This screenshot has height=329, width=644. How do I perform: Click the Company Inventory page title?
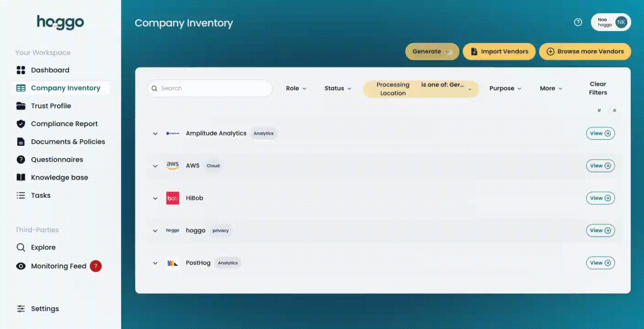click(x=184, y=23)
